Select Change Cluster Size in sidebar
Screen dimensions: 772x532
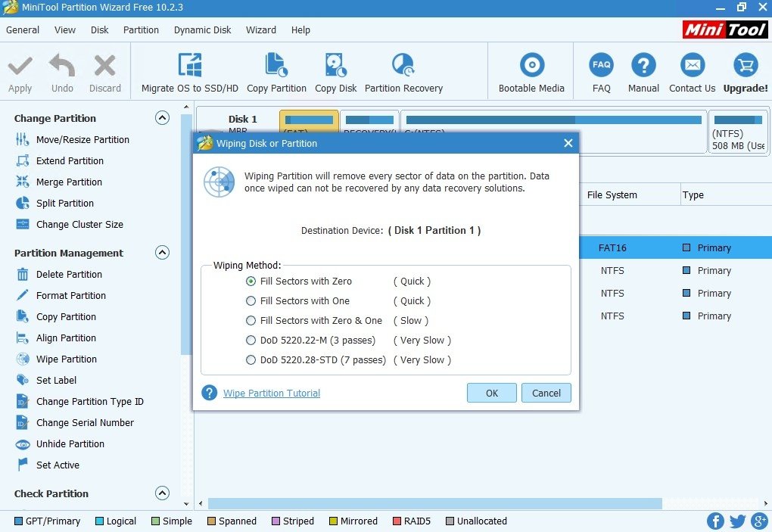coord(69,225)
